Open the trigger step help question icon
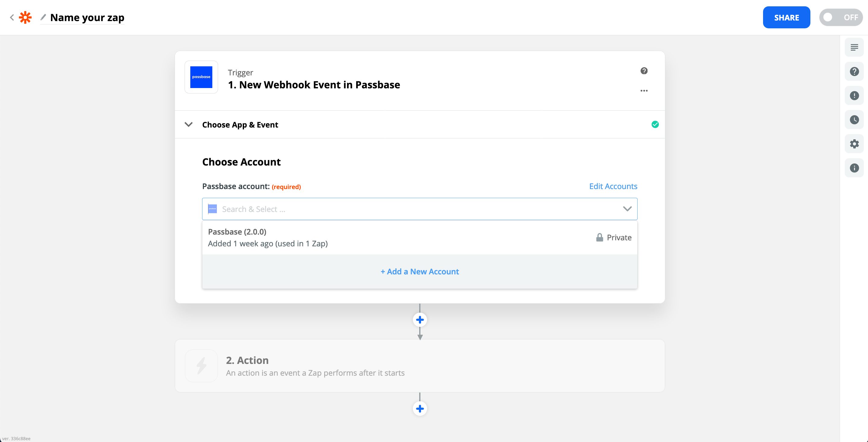This screenshot has height=442, width=868. coord(644,71)
